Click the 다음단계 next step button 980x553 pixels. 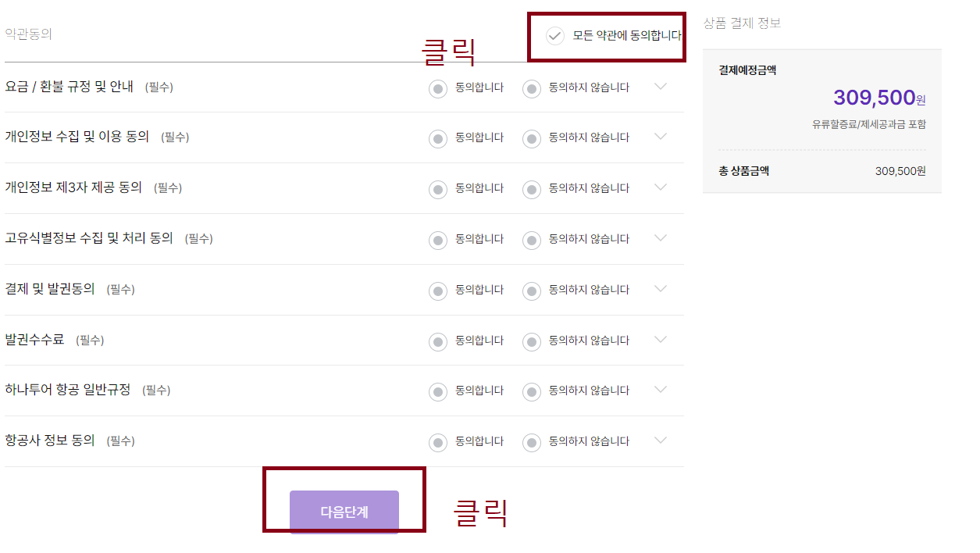pos(344,511)
